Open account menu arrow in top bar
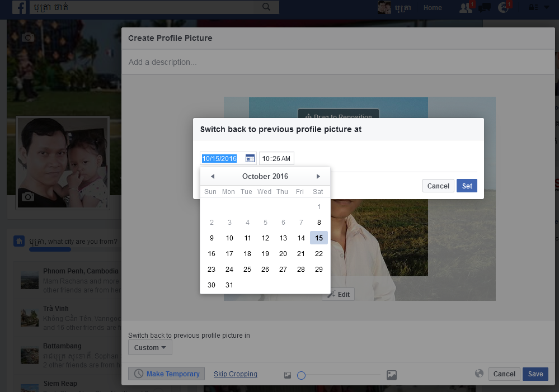559x392 pixels. tap(547, 7)
